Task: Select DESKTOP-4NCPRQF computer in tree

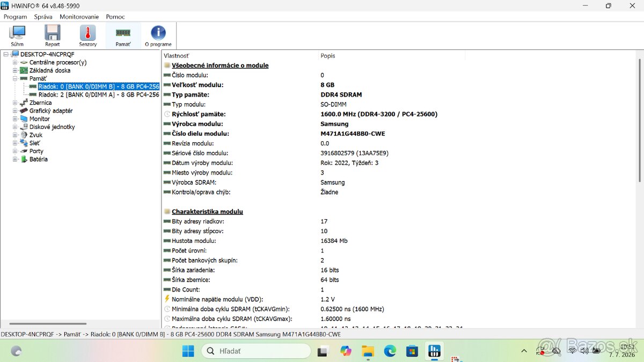Action: (x=47, y=54)
